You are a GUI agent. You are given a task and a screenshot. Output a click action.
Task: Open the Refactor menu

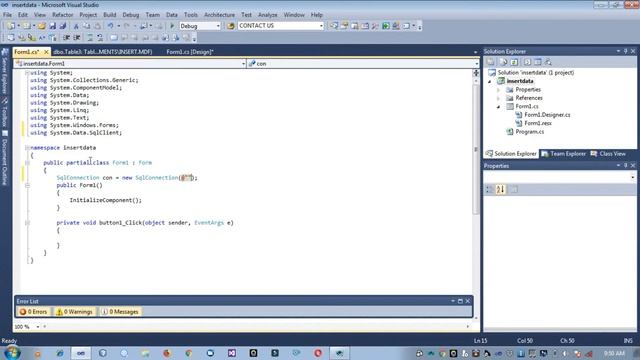pos(63,15)
